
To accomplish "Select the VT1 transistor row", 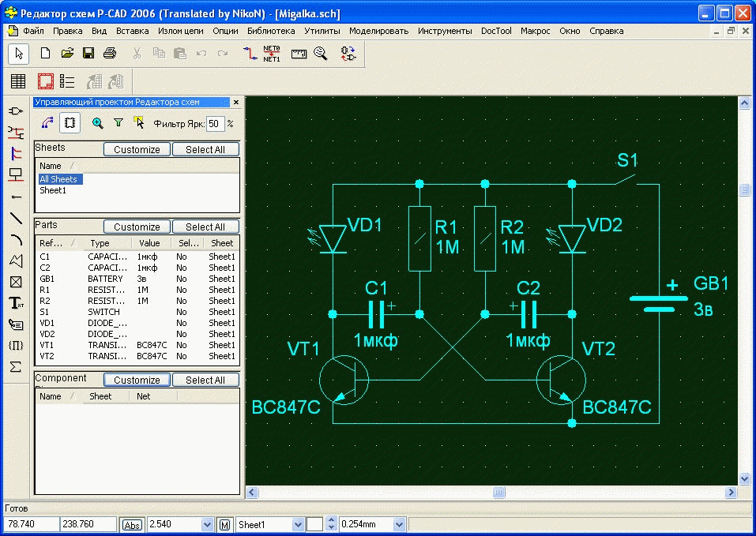I will [x=137, y=345].
